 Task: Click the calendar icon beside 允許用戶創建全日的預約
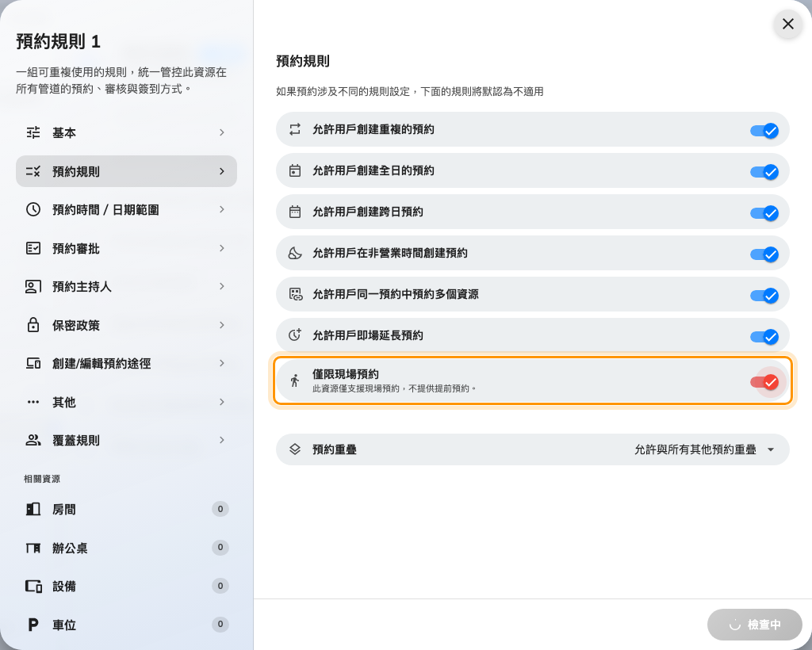pos(295,170)
